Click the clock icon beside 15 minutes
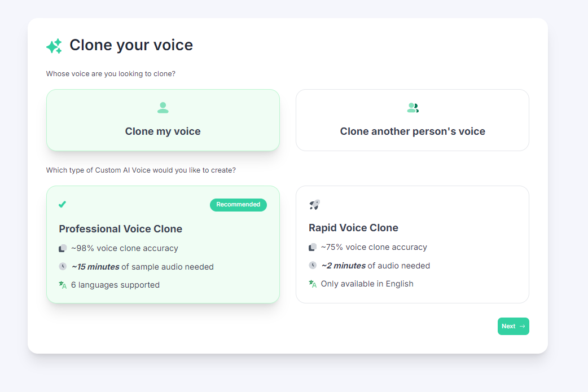Screen dimensions: 588x392 click(63, 265)
